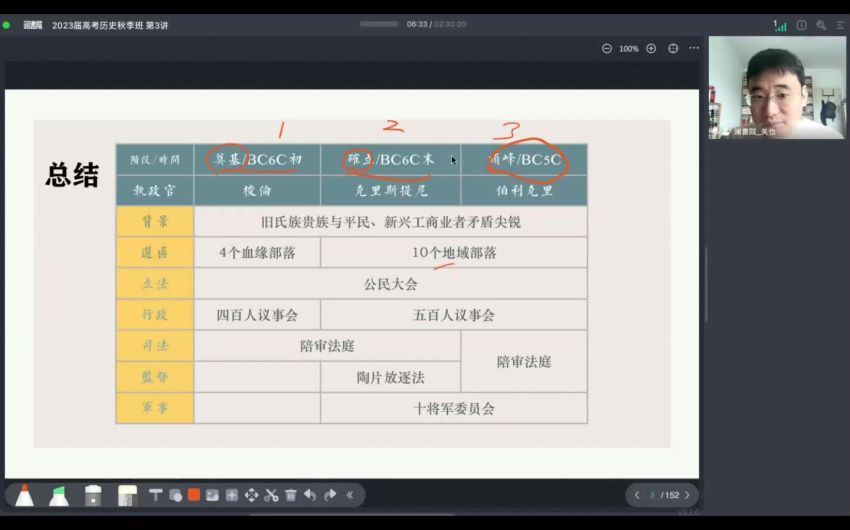Open the orange pen color swatch

pos(194,495)
